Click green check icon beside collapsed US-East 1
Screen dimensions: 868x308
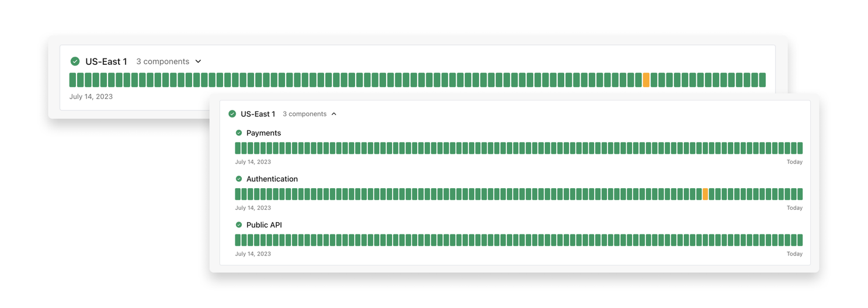(75, 61)
